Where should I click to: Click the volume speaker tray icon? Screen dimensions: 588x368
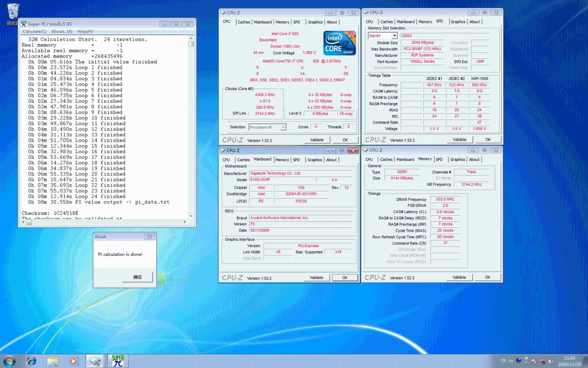551,362
